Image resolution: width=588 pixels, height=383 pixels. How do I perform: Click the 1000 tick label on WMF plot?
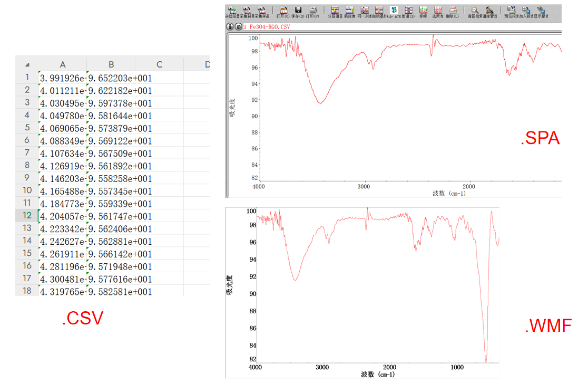(x=457, y=367)
